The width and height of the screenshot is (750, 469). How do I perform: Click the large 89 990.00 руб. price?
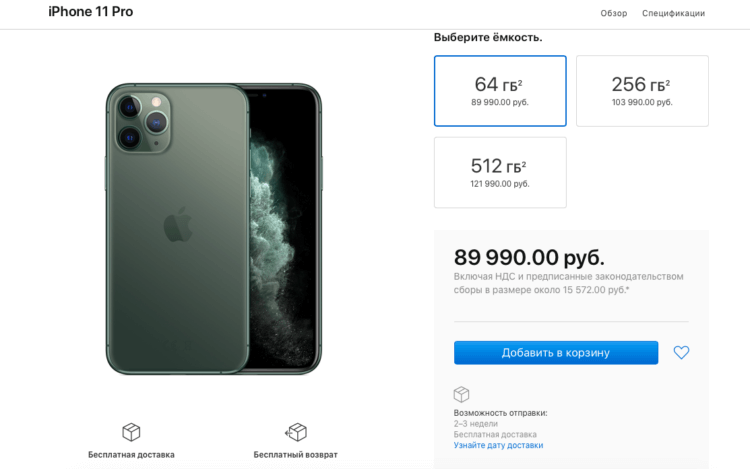tap(529, 258)
